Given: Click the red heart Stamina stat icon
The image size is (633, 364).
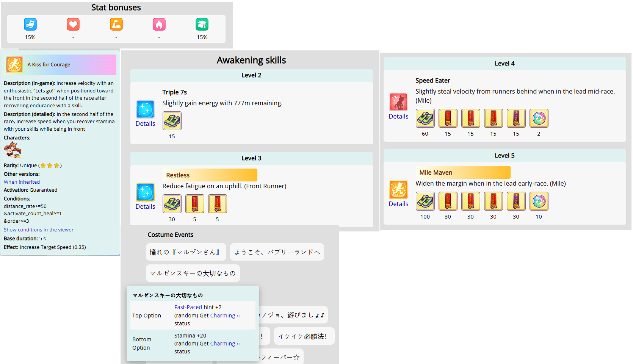Looking at the screenshot, I should pyautogui.click(x=73, y=24).
